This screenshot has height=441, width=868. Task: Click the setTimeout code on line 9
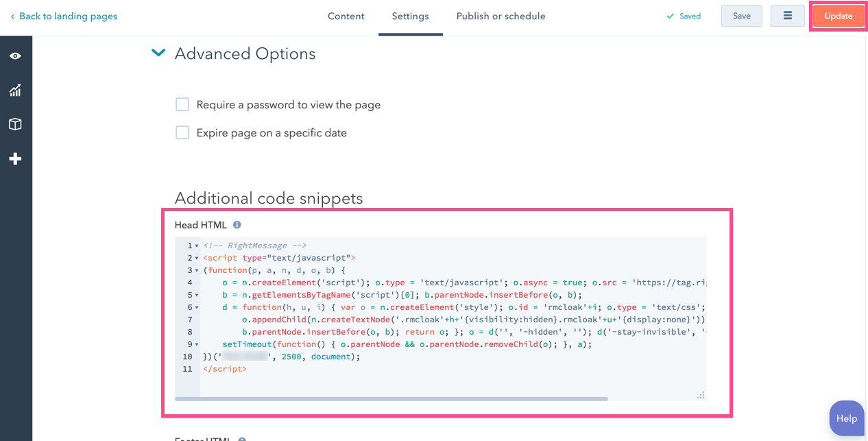407,344
